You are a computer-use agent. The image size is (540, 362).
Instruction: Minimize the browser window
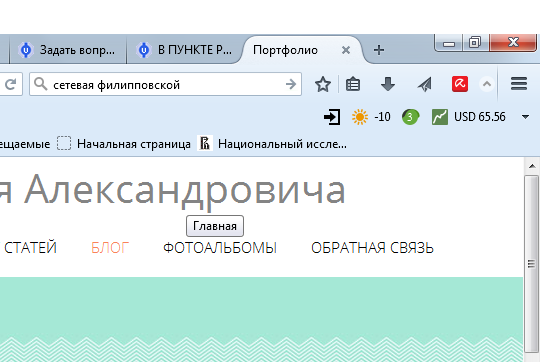[x=449, y=43]
